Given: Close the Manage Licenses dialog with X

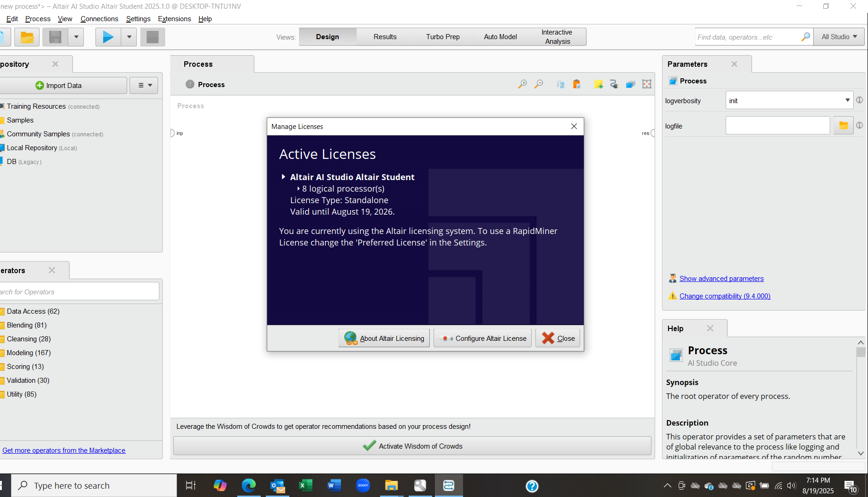Looking at the screenshot, I should point(574,126).
